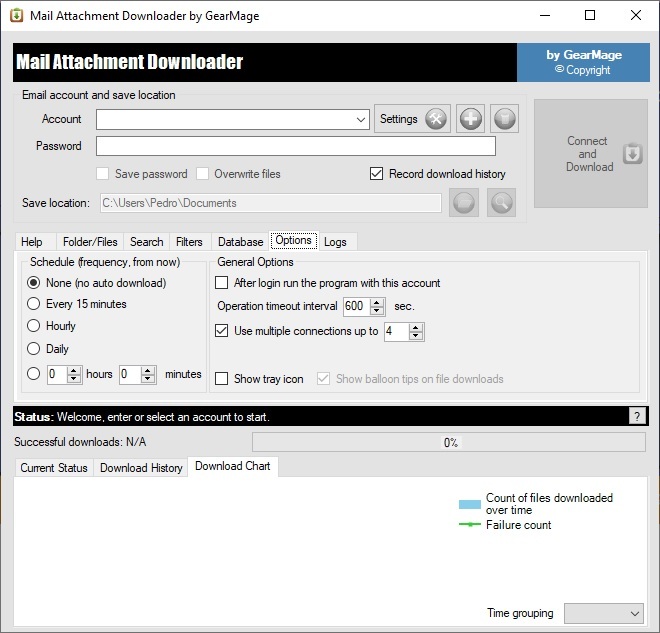Open the Time grouping dropdown
This screenshot has height=633, width=660.
click(604, 613)
